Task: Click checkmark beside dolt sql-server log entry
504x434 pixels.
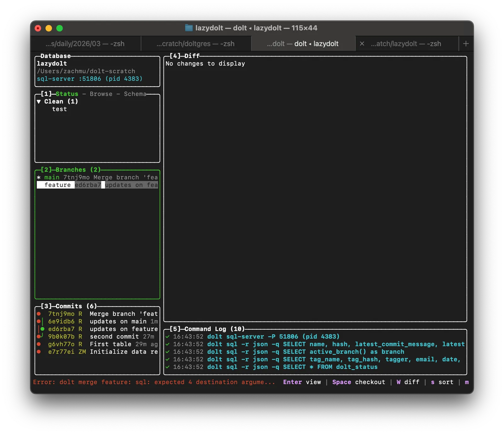Action: (x=168, y=337)
